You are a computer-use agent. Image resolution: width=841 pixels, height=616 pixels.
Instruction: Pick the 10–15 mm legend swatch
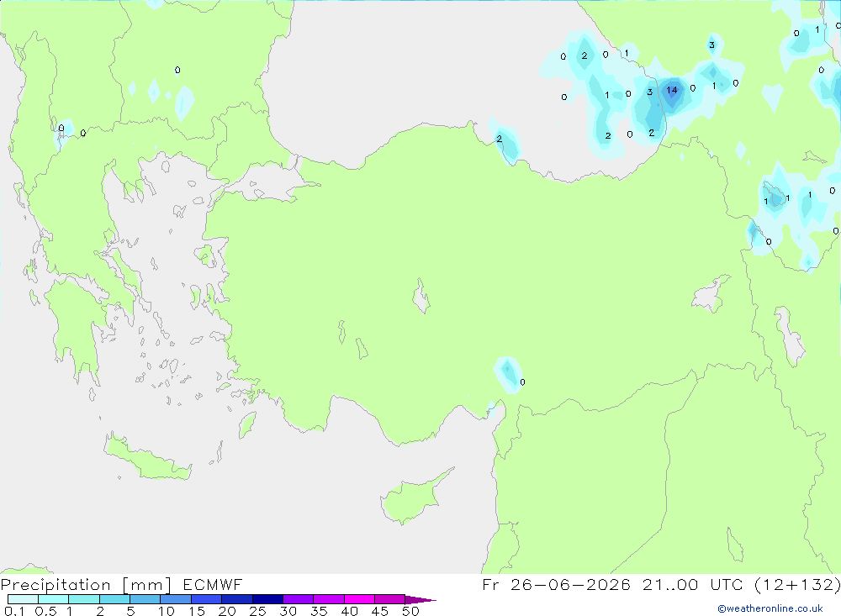[x=176, y=599]
